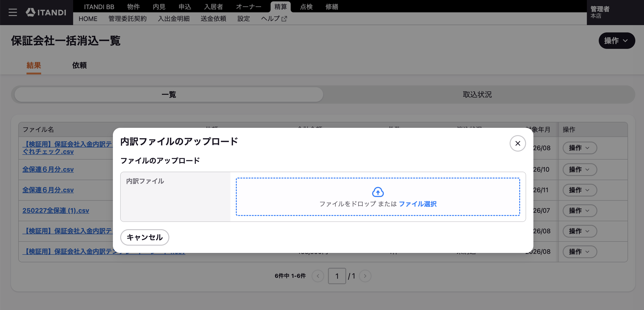Screen dimensions: 644x310
Task: Click the ITANDI logo
Action: (46, 12)
